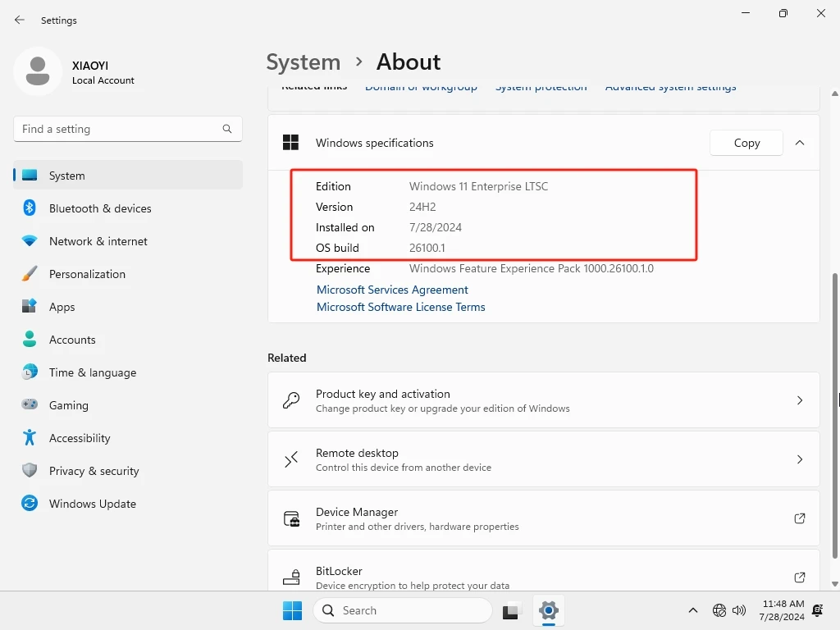Click the Device Manager printer icon
Screen dimensions: 840x630
pyautogui.click(x=291, y=518)
